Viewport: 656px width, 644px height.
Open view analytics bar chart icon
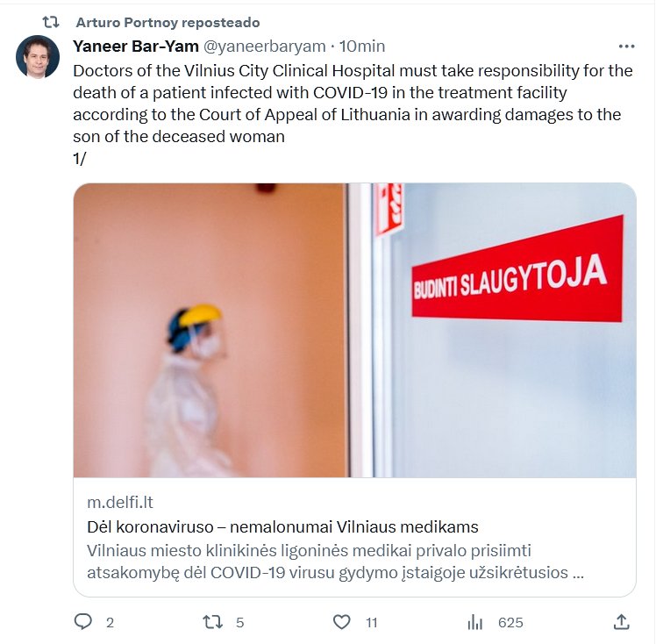pos(474,622)
